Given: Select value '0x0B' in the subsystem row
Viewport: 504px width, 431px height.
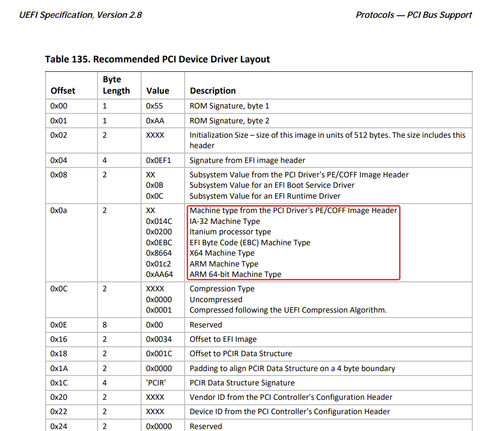Looking at the screenshot, I should pos(154,185).
